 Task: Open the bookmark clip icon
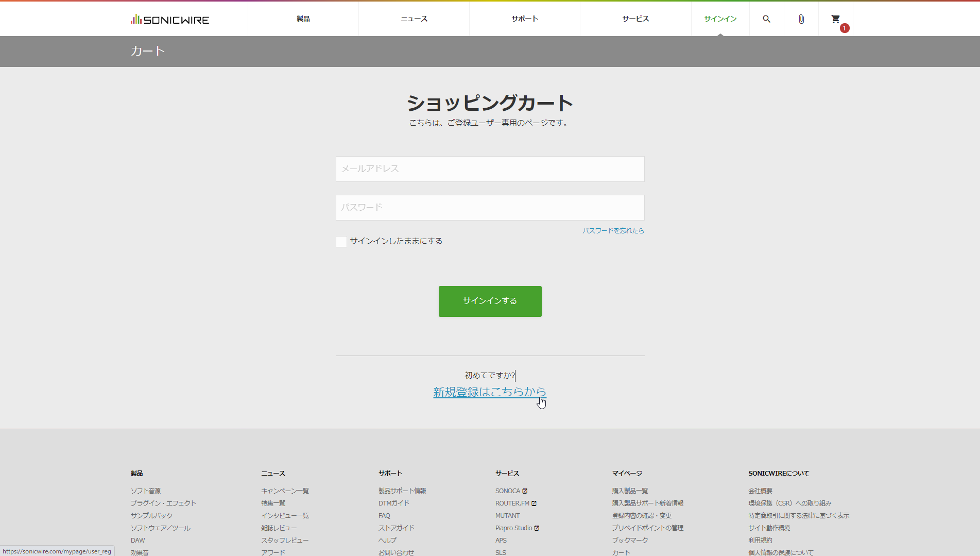click(801, 19)
